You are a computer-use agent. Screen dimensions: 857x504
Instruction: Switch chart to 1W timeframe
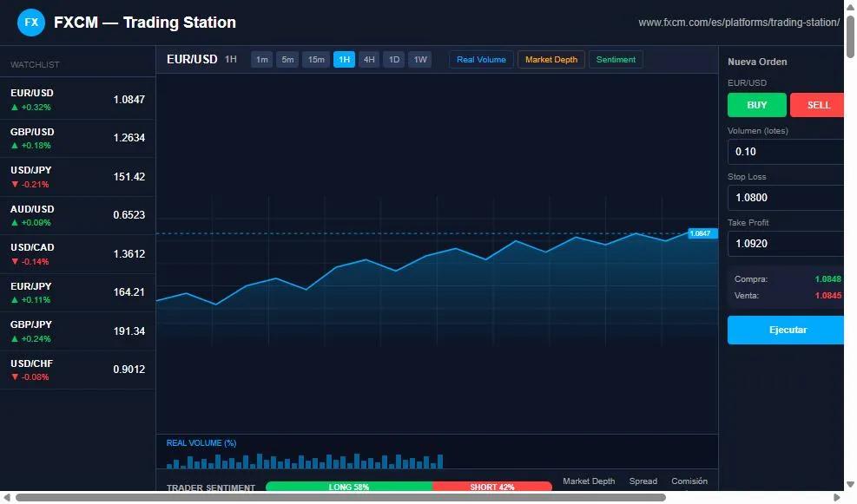[x=419, y=60]
